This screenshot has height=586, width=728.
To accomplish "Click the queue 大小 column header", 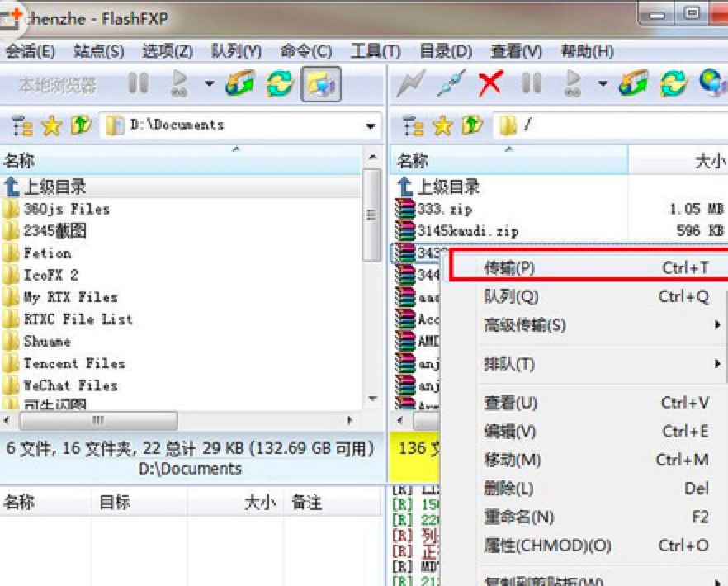I will click(x=235, y=502).
